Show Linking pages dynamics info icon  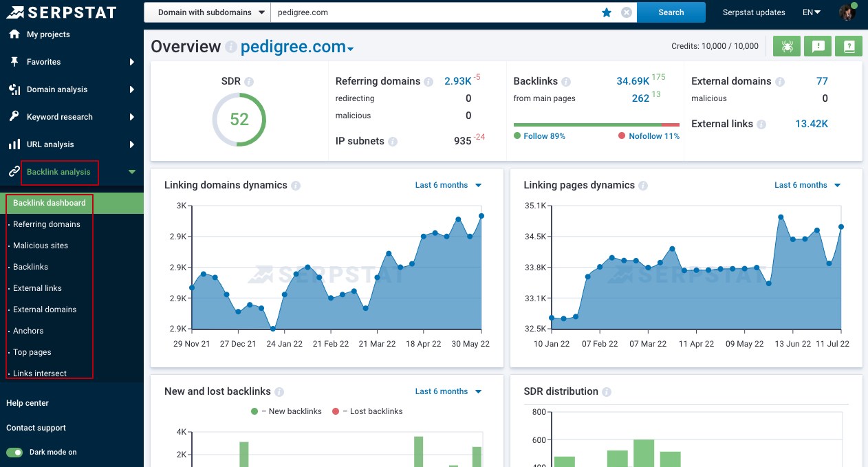coord(643,186)
